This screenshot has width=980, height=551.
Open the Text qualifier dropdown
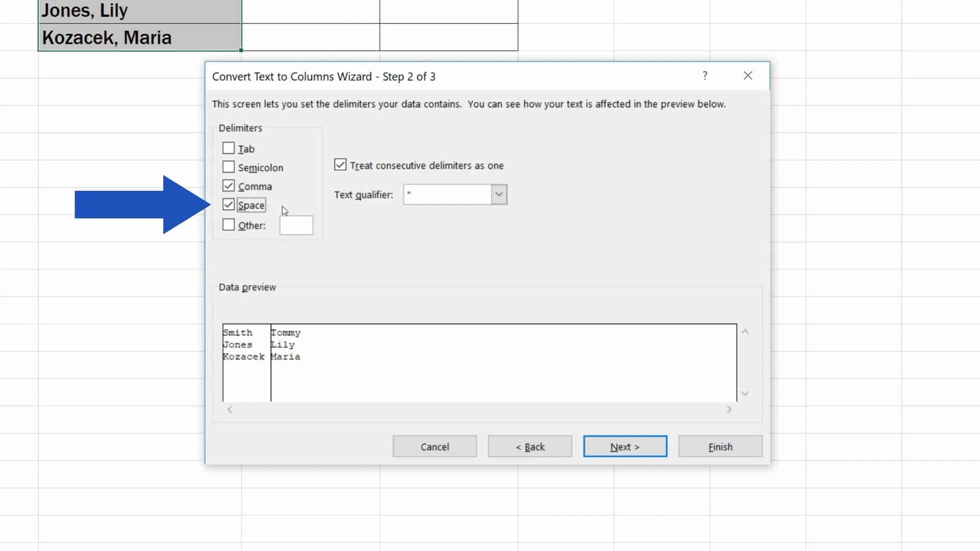498,194
